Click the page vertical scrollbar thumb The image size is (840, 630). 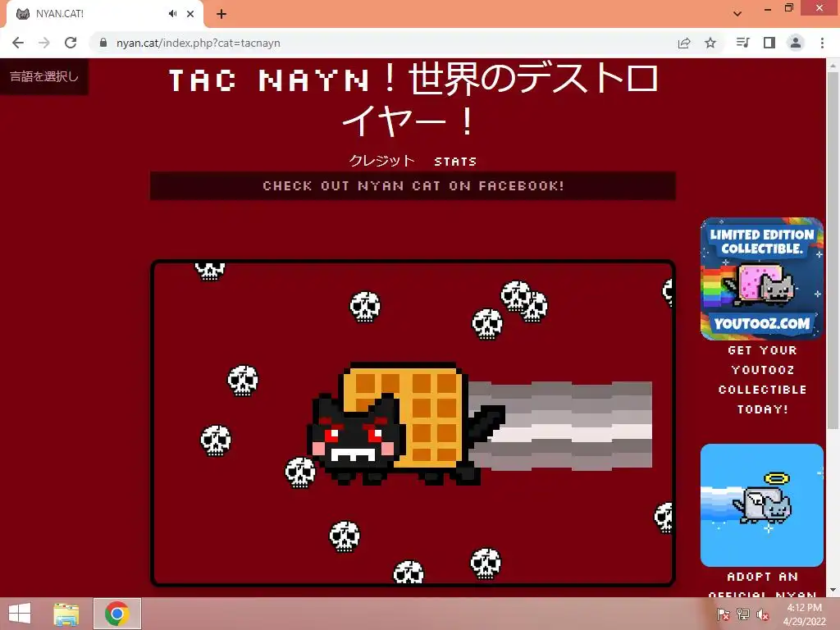tap(833, 249)
